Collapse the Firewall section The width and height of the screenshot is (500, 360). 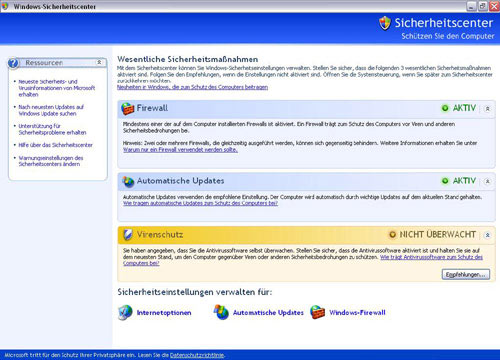[487, 109]
